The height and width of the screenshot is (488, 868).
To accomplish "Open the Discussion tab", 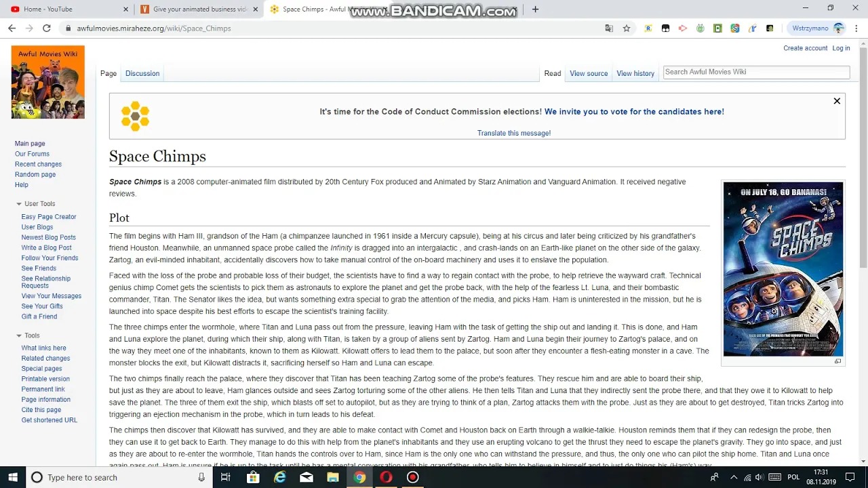I will [142, 73].
